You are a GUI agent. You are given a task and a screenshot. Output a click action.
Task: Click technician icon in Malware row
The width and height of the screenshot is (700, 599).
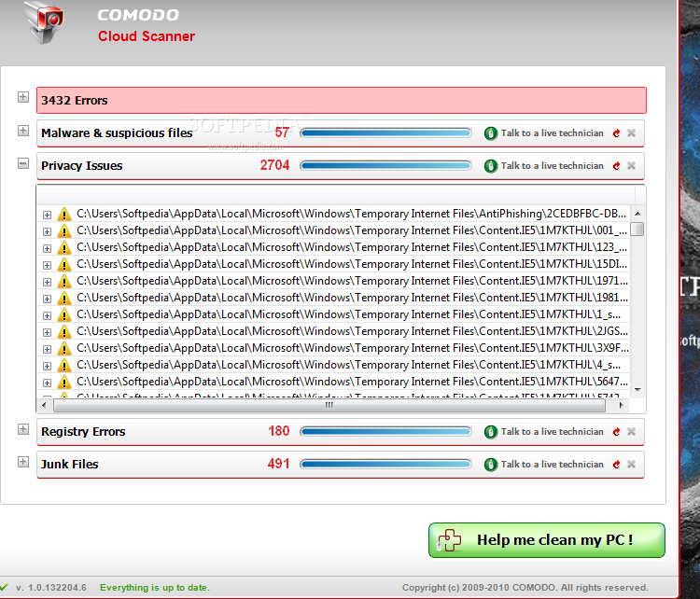coord(491,133)
